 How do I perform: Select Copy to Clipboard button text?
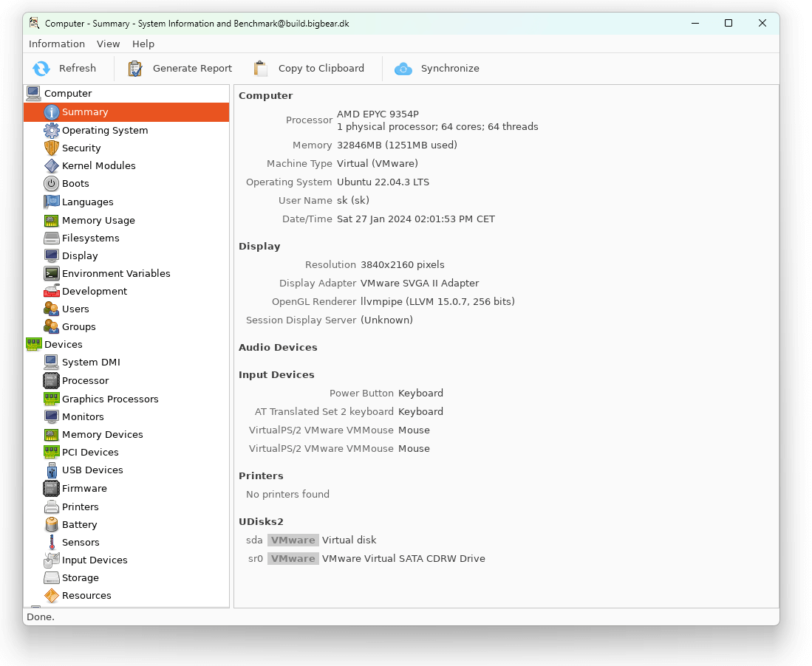[x=321, y=69]
